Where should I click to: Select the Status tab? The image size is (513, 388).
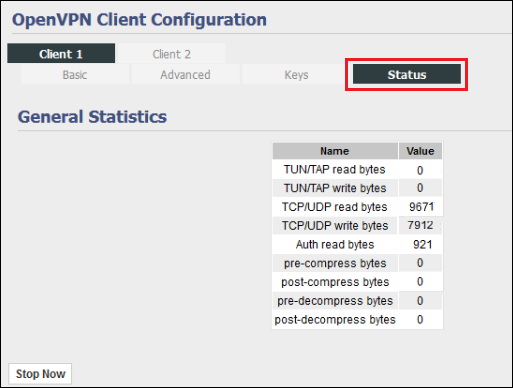pos(407,74)
